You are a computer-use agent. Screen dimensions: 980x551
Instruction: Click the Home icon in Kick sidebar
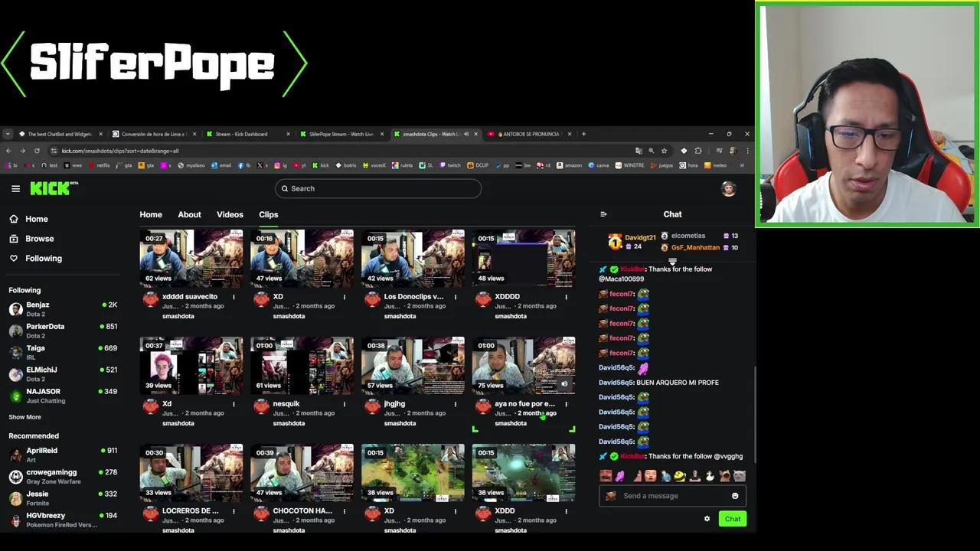[14, 219]
